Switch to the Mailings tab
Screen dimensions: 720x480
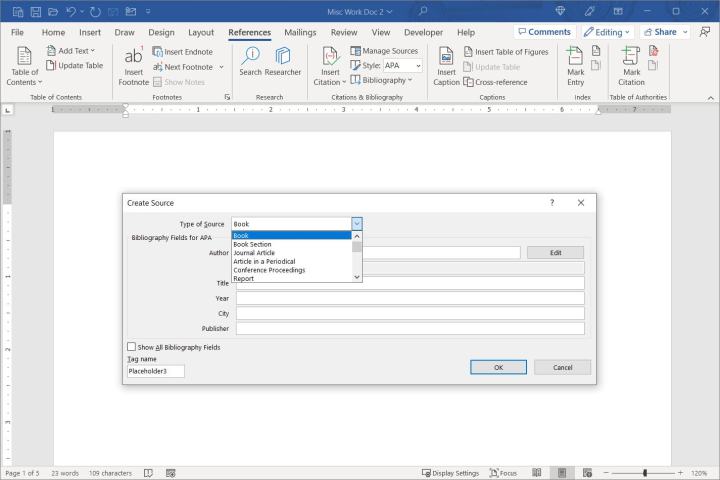coord(300,32)
